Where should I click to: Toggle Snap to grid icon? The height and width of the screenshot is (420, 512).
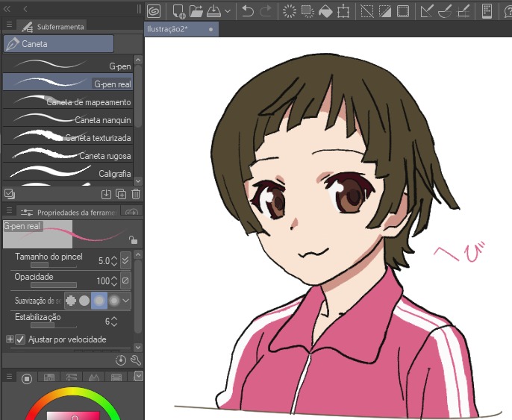pos(463,11)
